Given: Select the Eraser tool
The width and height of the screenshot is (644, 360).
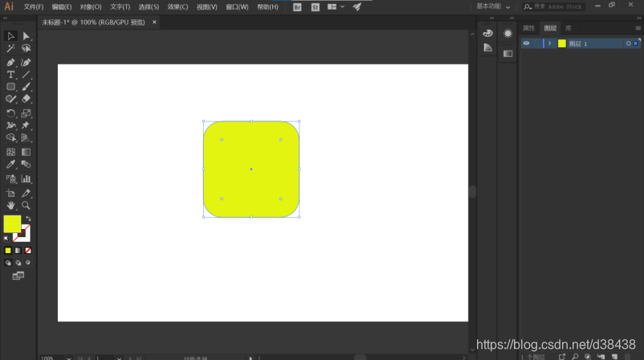Looking at the screenshot, I should (x=26, y=99).
